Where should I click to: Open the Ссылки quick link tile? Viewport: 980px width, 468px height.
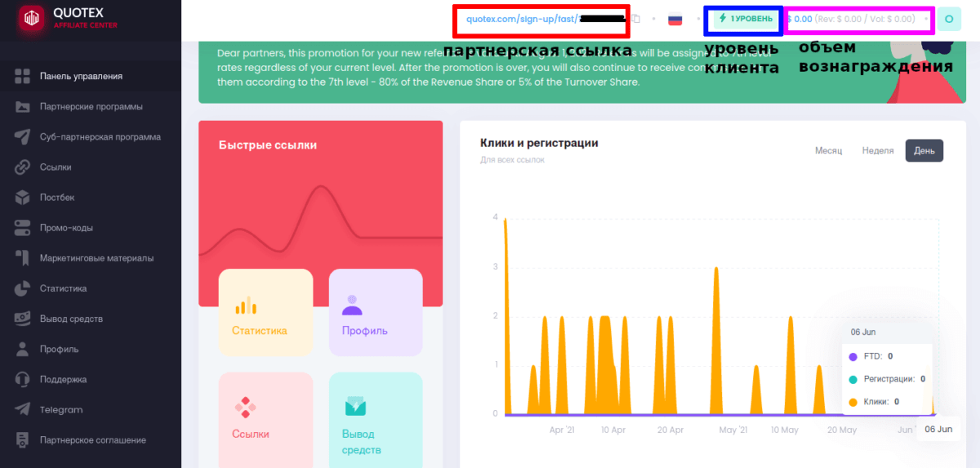(265, 416)
